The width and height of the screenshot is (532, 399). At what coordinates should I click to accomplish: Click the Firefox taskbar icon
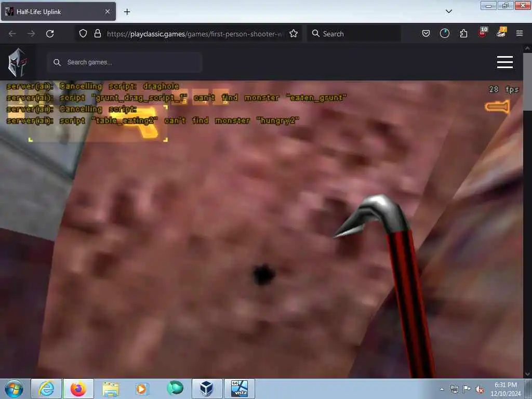click(x=78, y=389)
